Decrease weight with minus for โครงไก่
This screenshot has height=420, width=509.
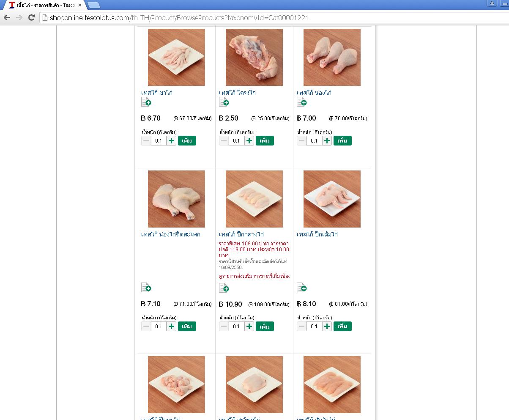click(224, 141)
